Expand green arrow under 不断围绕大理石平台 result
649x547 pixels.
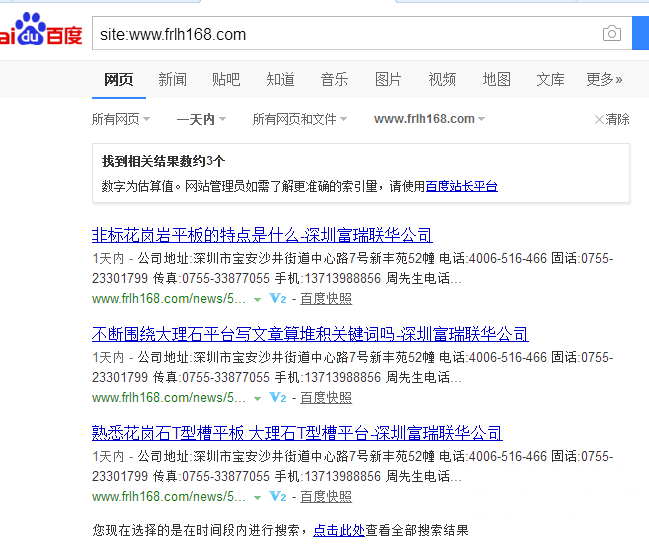point(257,398)
